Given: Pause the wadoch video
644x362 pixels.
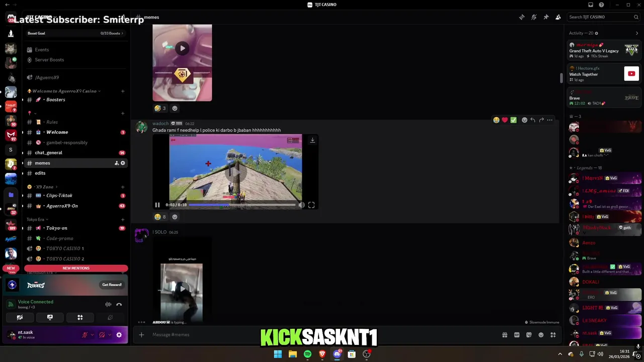Looking at the screenshot, I should (x=157, y=205).
